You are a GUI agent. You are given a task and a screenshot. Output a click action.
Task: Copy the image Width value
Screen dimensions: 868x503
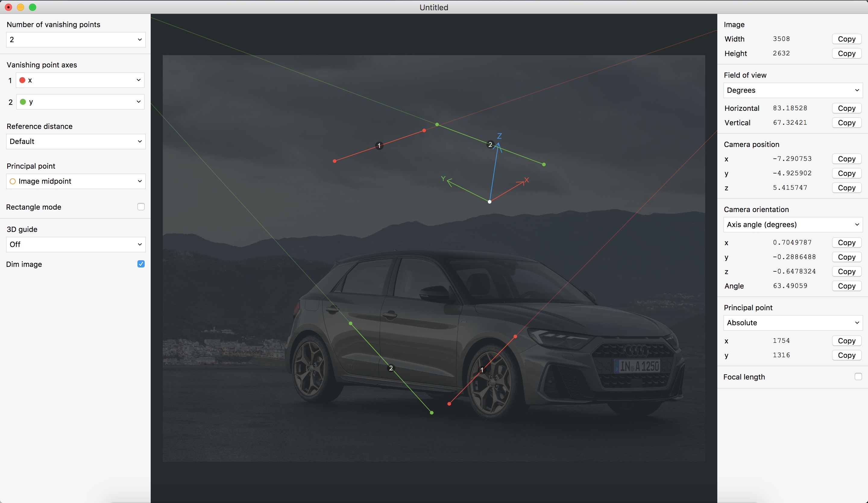tap(846, 39)
